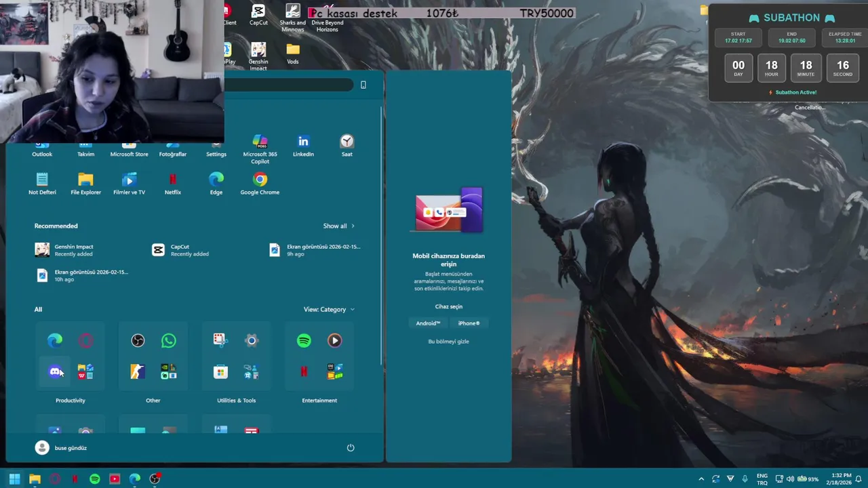Open Opera from the taskbar
The width and height of the screenshot is (868, 488).
[55, 479]
